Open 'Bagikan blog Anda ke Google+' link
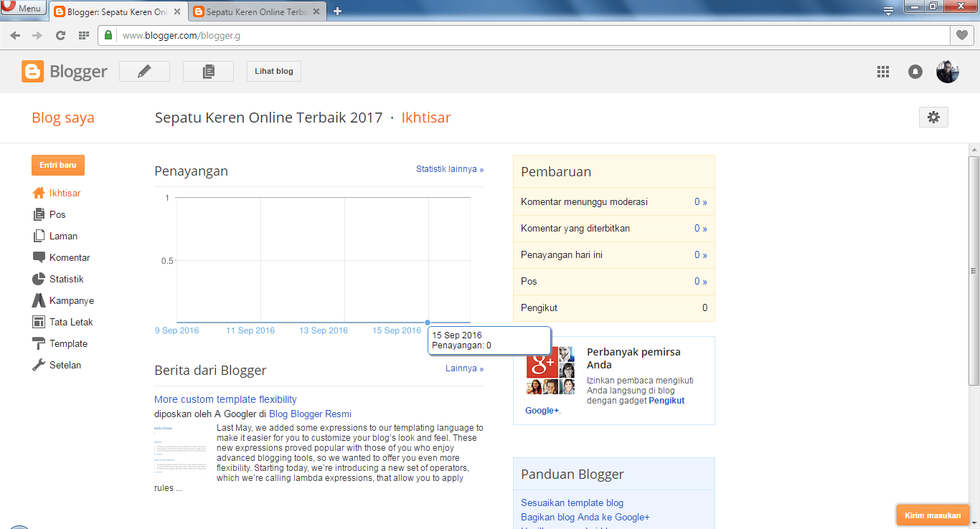 pyautogui.click(x=585, y=518)
